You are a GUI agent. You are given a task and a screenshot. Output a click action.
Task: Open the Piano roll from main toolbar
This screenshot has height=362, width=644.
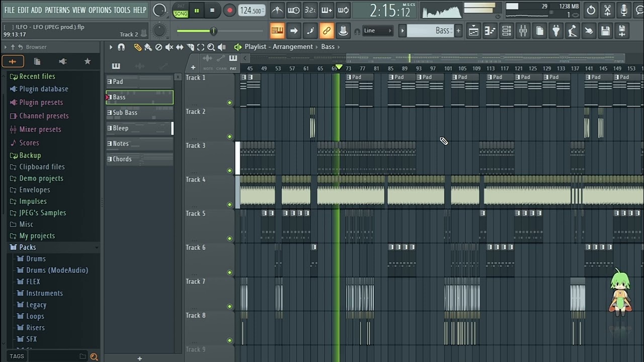(x=490, y=31)
